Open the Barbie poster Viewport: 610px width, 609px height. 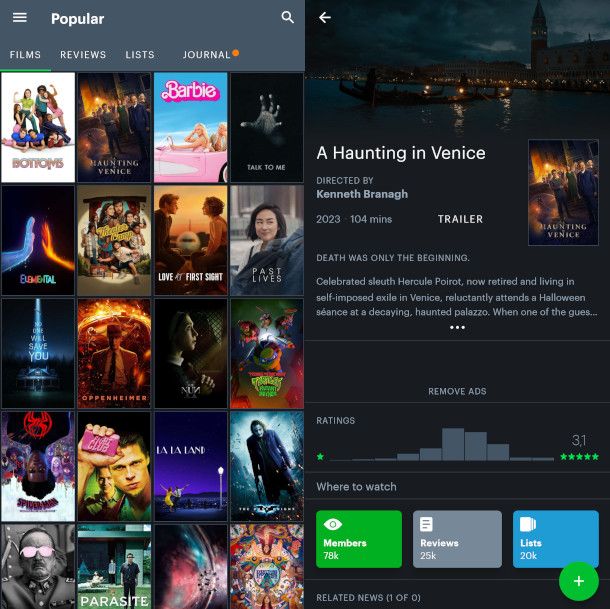191,127
